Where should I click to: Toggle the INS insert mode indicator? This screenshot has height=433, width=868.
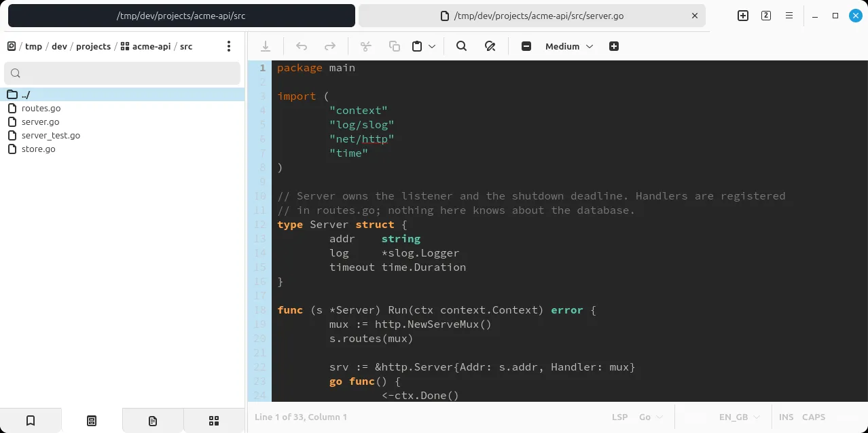[786, 417]
